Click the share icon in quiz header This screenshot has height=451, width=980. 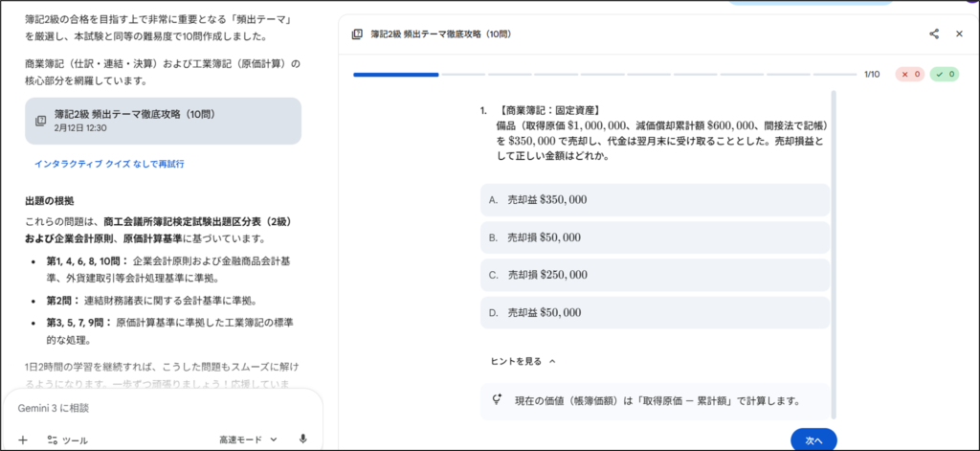point(934,34)
